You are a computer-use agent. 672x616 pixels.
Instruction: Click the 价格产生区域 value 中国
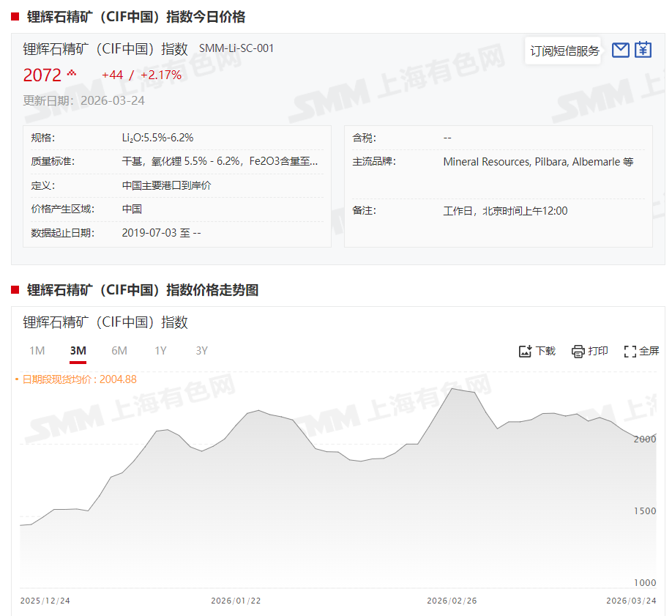tap(132, 209)
